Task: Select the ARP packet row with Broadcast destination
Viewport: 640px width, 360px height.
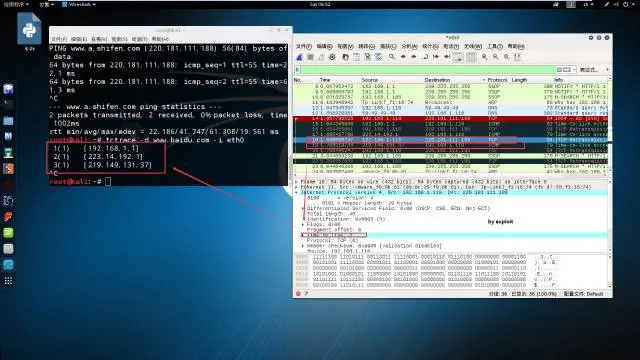Action: 451,102
